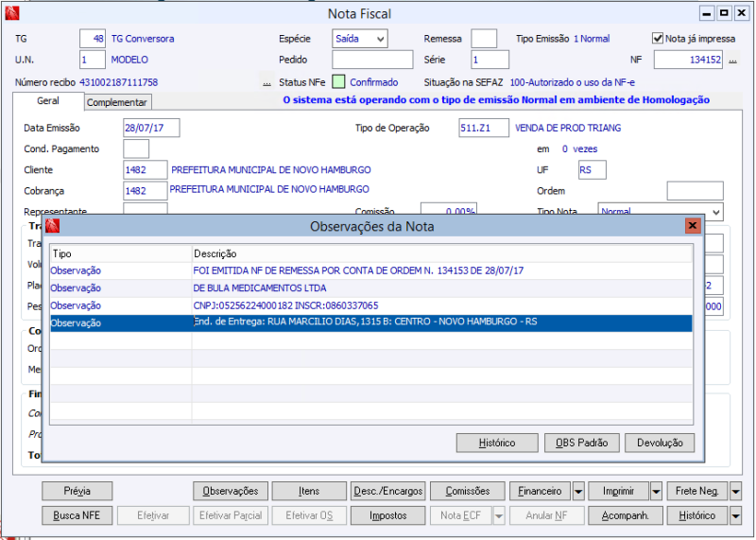This screenshot has height=540, width=756.
Task: Select the 'FOI EMITIDA NF DE REMESSA' observation row
Action: (371, 270)
